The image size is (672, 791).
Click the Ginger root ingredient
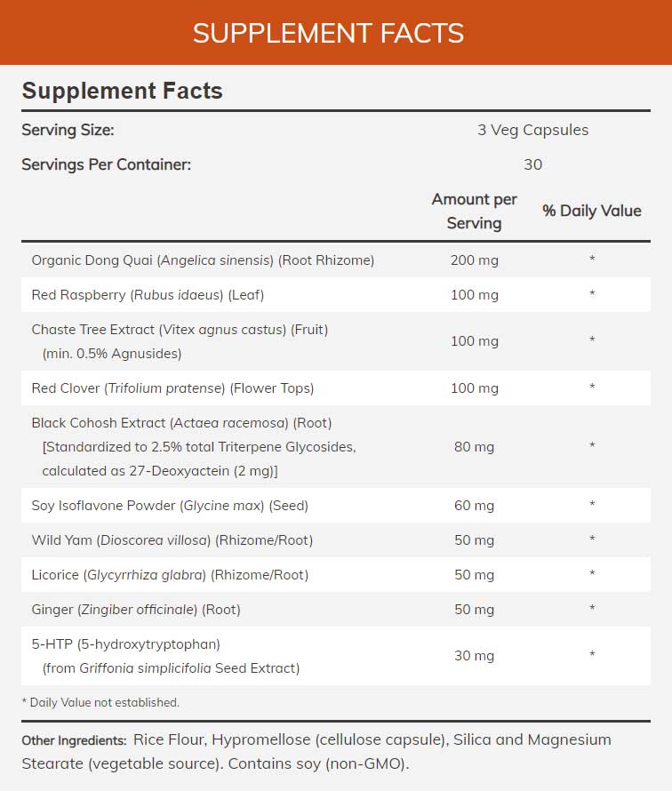pos(136,610)
